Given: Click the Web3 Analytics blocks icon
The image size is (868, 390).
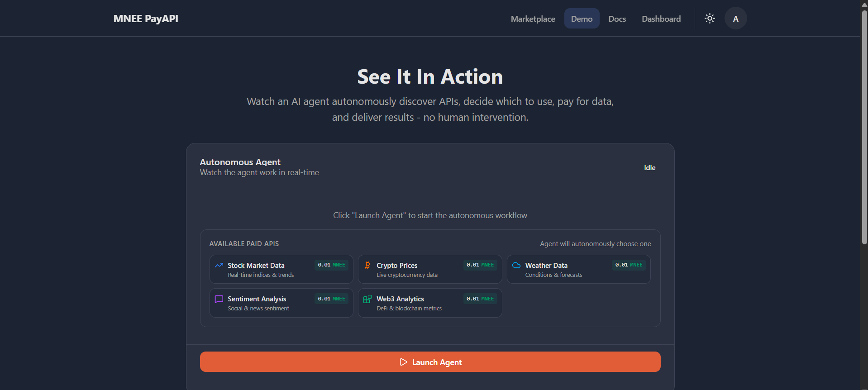Looking at the screenshot, I should (x=367, y=299).
